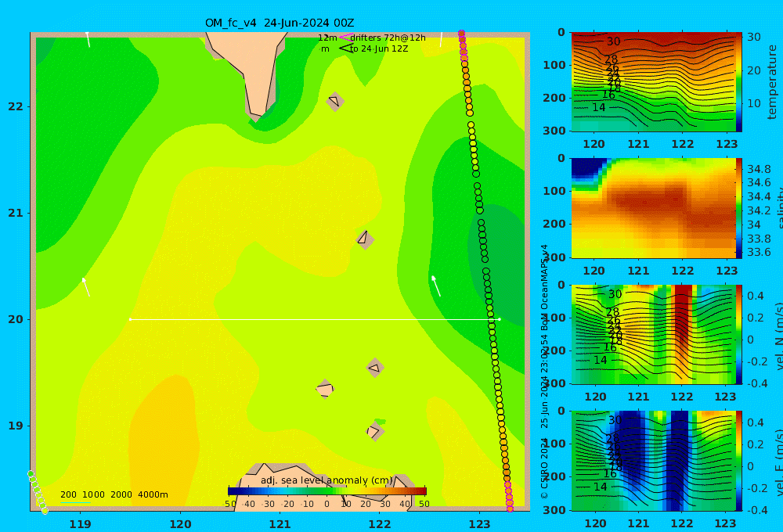Click the eastern endpoint dot of the white transect line

pyautogui.click(x=500, y=319)
